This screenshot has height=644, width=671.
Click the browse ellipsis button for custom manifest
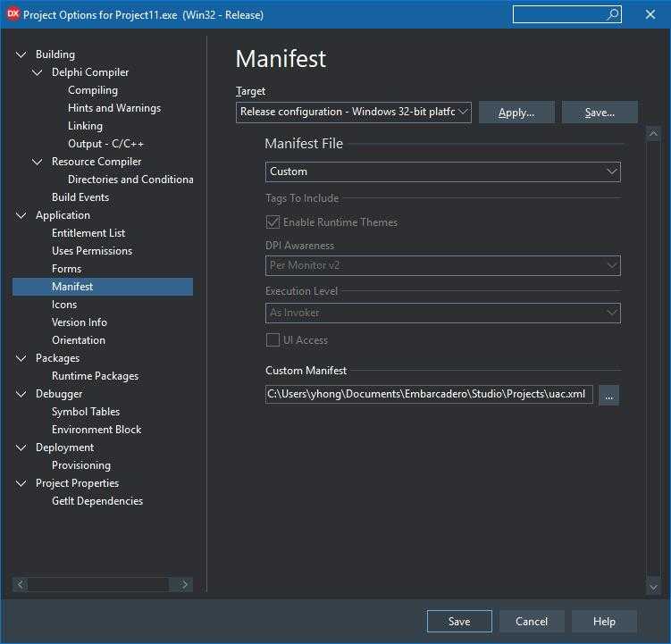608,395
